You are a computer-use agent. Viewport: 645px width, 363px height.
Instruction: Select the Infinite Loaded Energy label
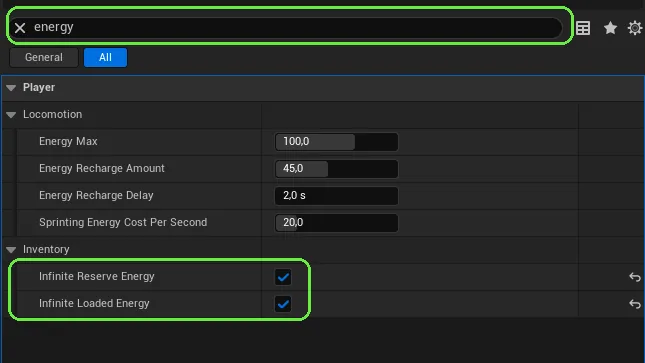[94, 303]
